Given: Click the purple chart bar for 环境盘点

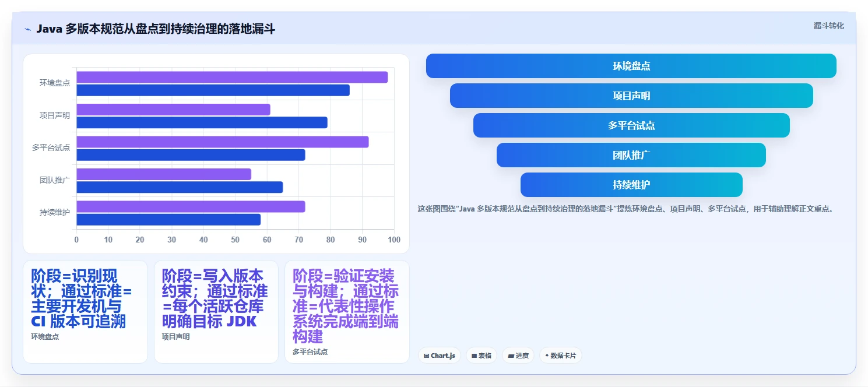Looking at the screenshot, I should pos(232,77).
